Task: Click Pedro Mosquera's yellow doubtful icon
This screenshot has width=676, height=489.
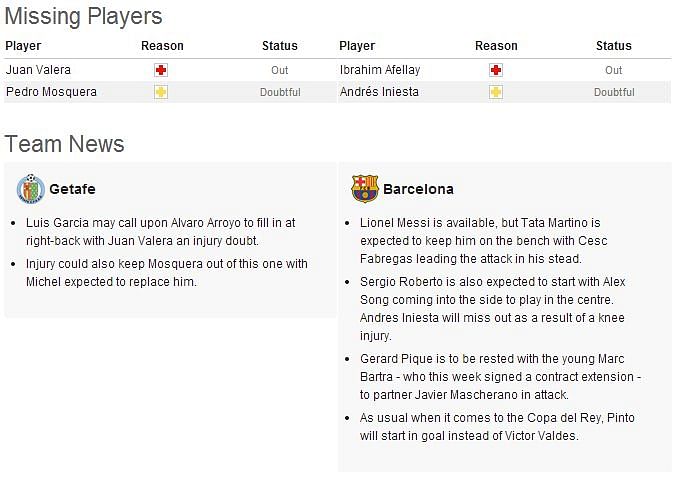Action: tap(161, 92)
